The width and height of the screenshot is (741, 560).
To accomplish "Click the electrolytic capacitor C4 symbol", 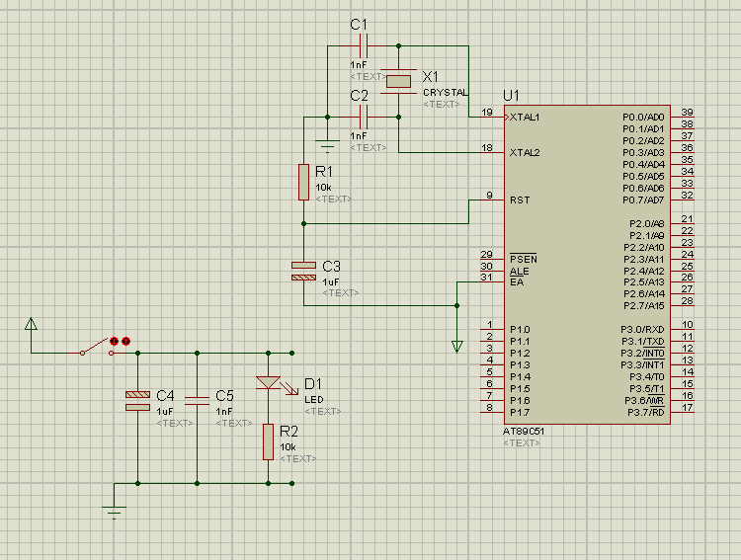I will 137,400.
